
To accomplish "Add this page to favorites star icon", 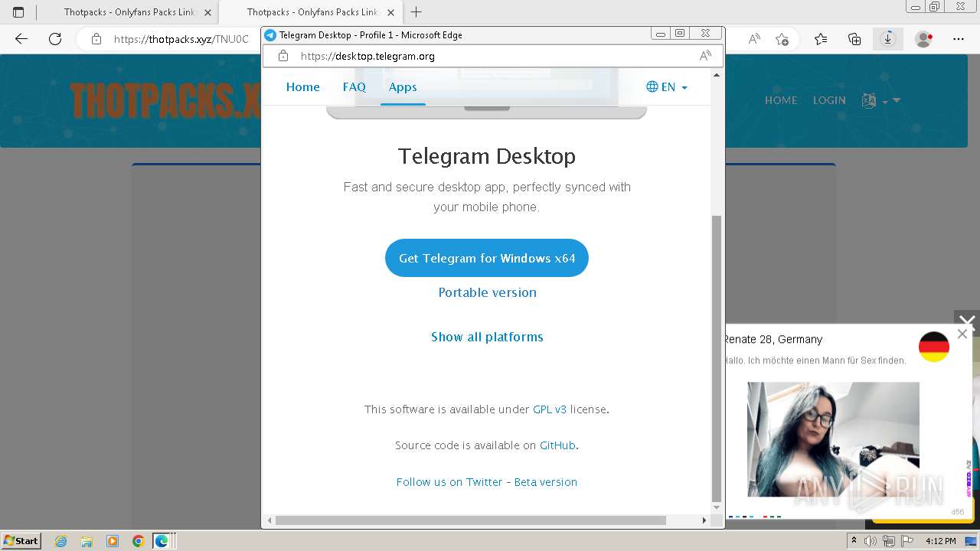I will pyautogui.click(x=782, y=39).
